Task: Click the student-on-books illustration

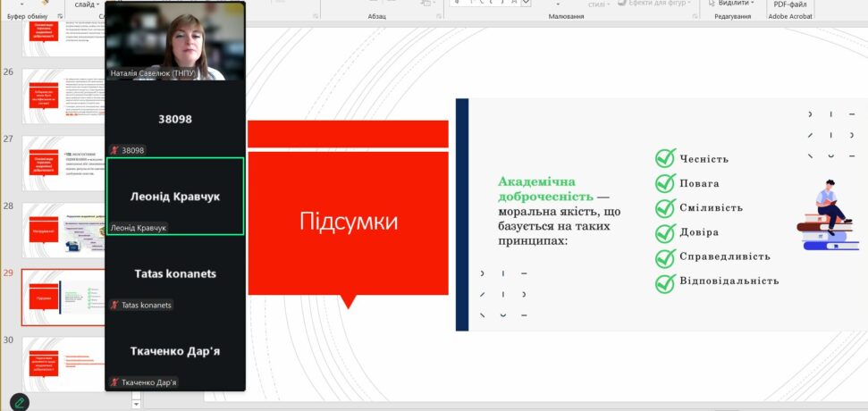Action: [x=828, y=214]
